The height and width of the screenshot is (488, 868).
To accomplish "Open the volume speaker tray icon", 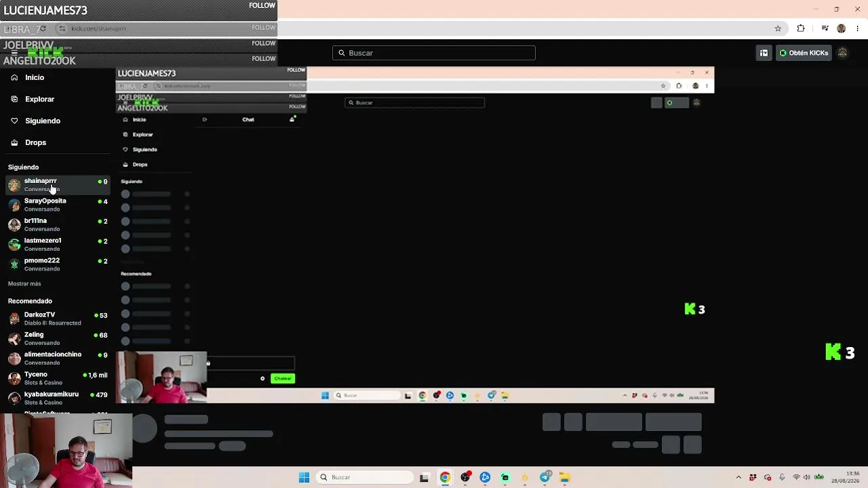I will click(x=807, y=477).
